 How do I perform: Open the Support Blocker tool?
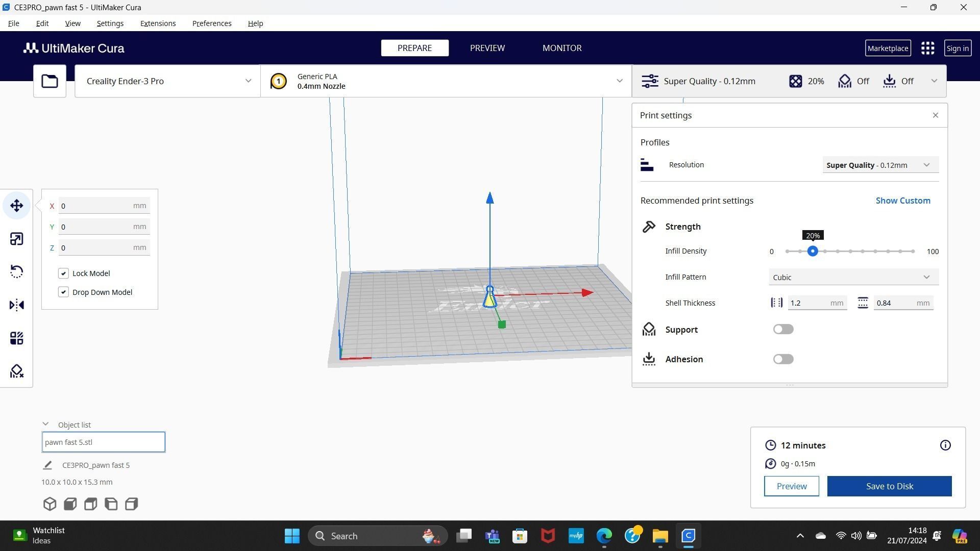(16, 371)
